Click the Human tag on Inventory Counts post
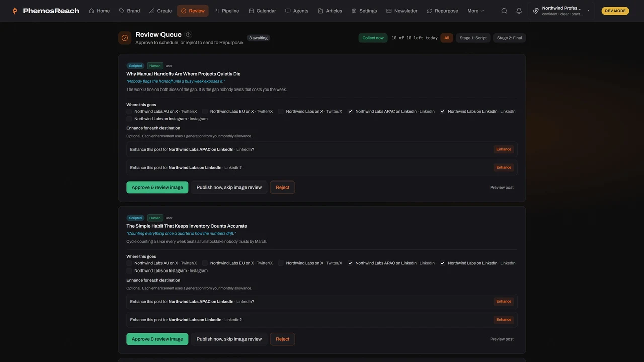 155,218
